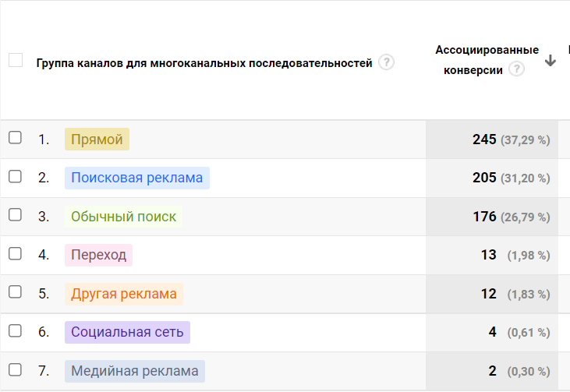The height and width of the screenshot is (392, 570).
Task: Select the Другая реклама channel label
Action: click(x=123, y=294)
